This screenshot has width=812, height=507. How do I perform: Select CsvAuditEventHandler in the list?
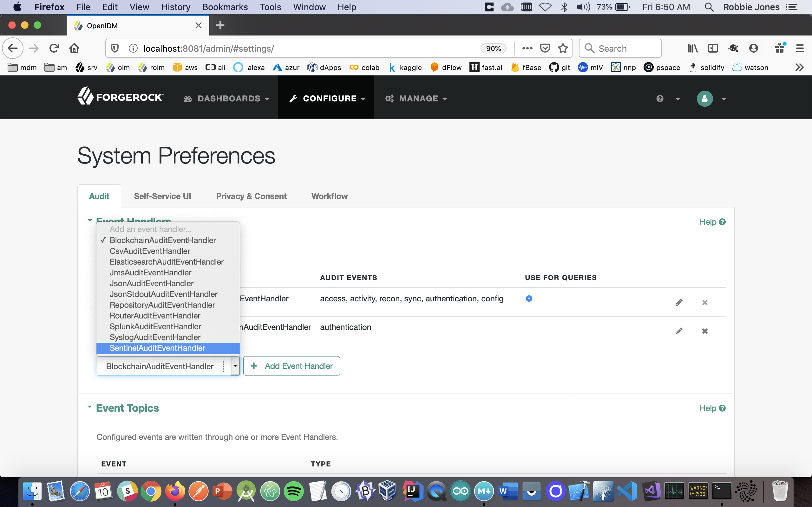(x=150, y=251)
